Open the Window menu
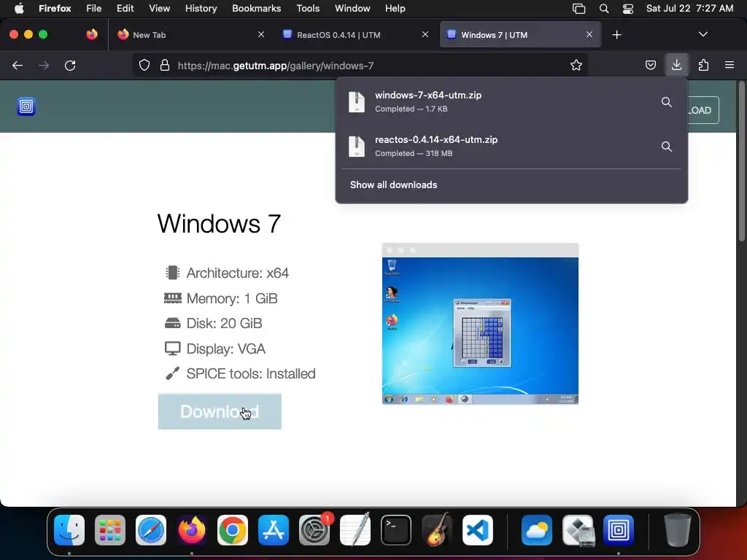The height and width of the screenshot is (560, 747). 352,8
